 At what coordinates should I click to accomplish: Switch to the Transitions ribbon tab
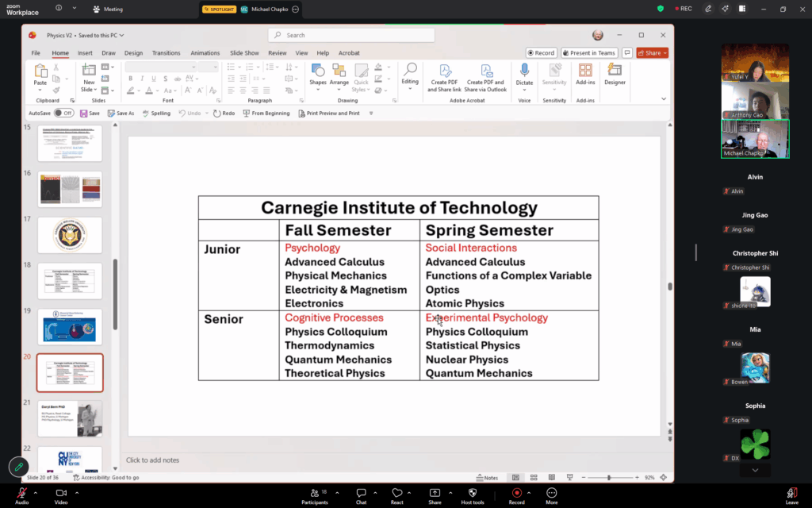pyautogui.click(x=166, y=53)
